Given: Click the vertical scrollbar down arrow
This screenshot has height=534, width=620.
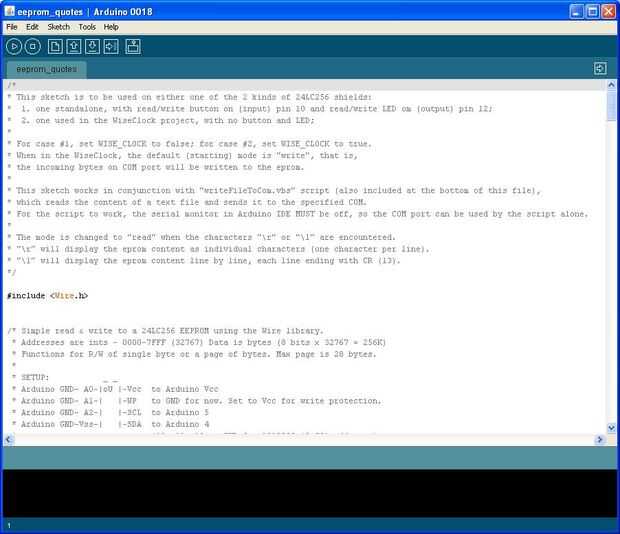Looking at the screenshot, I should 611,428.
